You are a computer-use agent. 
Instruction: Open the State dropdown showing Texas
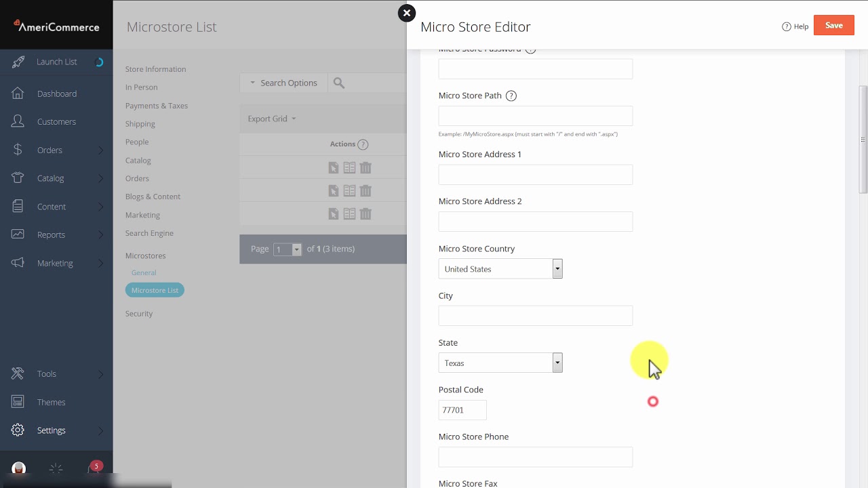tap(500, 363)
